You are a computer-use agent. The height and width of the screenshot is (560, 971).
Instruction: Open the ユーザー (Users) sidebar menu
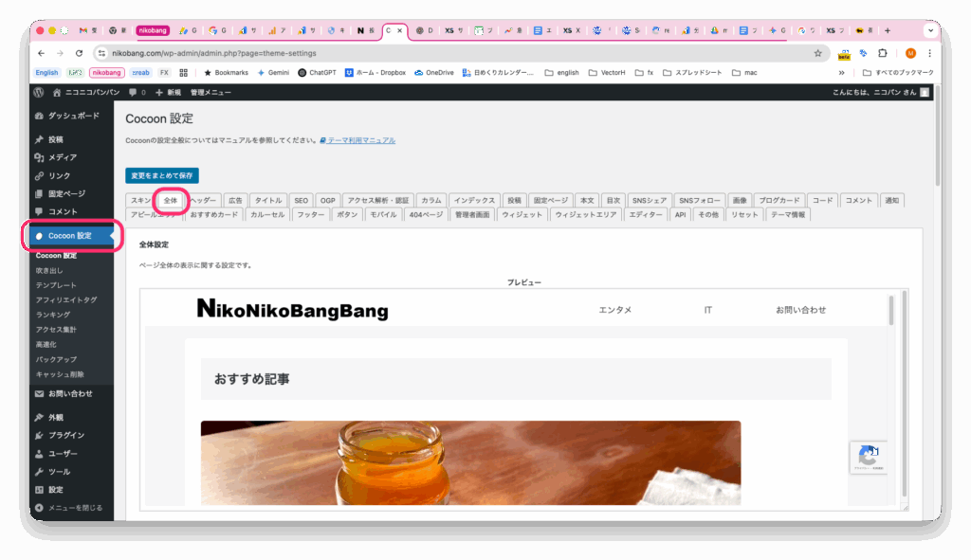tap(63, 453)
